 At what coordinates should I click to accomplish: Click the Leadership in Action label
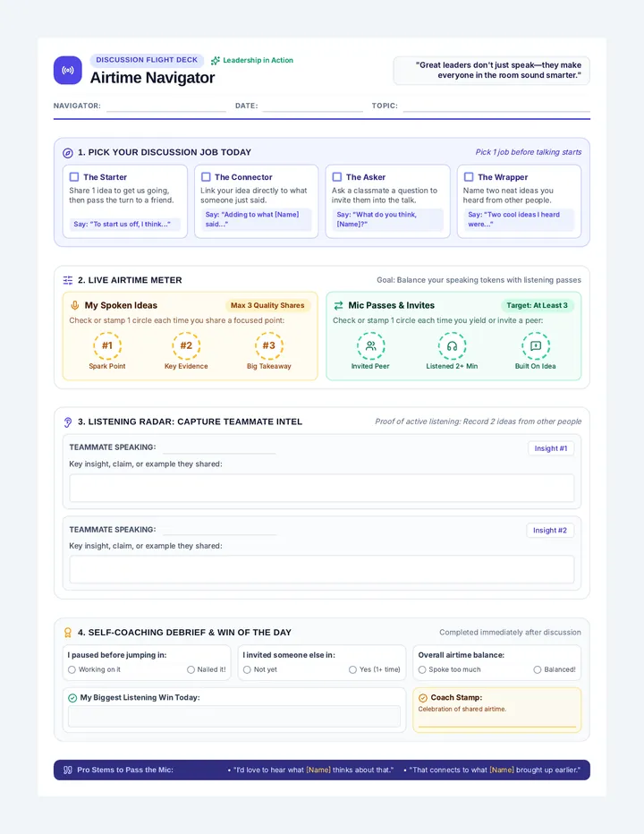258,60
